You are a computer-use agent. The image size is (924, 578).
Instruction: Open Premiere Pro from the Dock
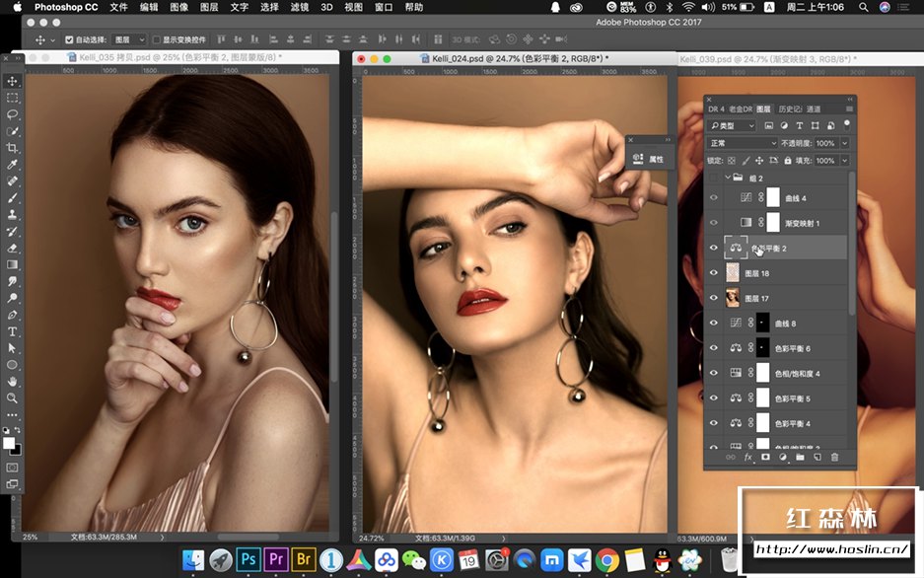click(275, 559)
